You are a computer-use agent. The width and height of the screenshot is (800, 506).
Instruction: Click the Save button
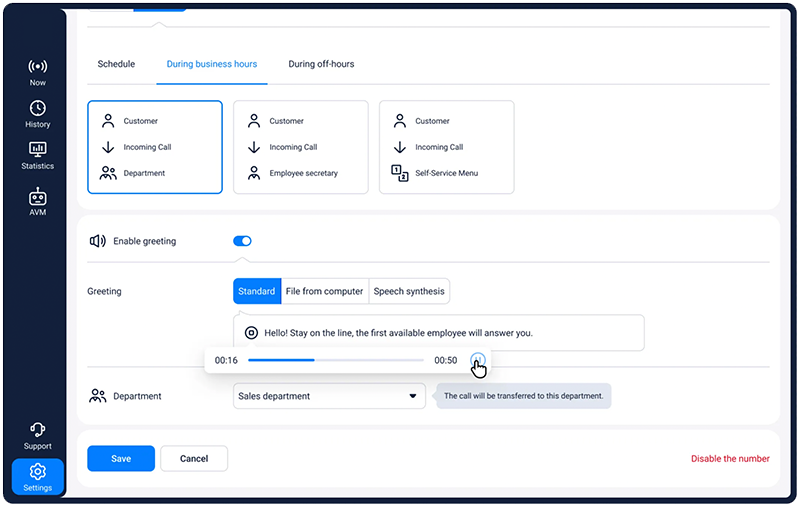coord(121,458)
